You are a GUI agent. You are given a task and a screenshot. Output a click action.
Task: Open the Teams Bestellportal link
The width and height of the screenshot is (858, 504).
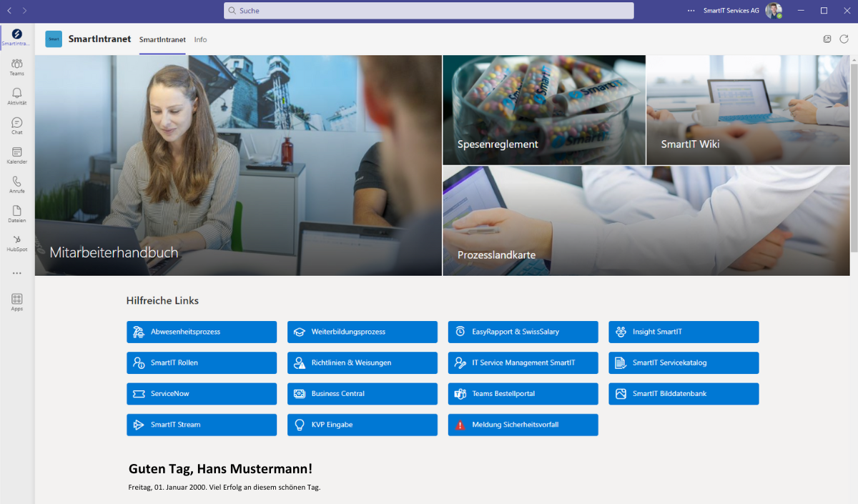point(523,394)
